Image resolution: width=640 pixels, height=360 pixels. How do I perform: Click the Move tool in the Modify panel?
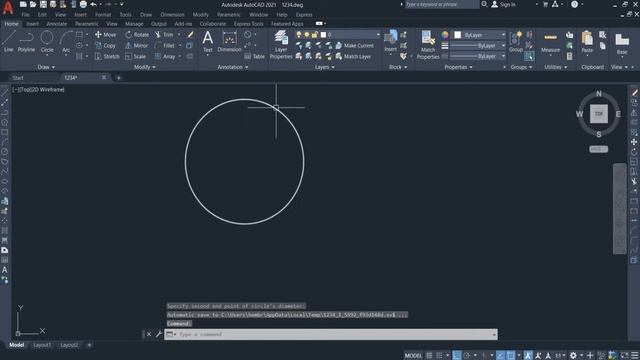[105, 35]
